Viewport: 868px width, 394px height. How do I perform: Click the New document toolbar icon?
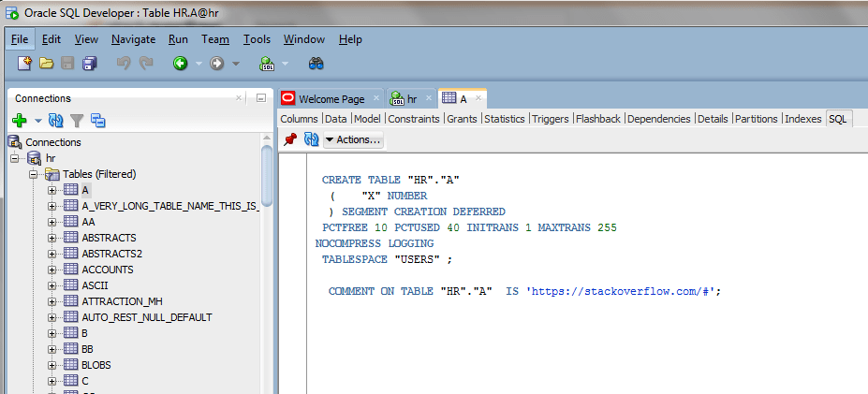[x=25, y=64]
